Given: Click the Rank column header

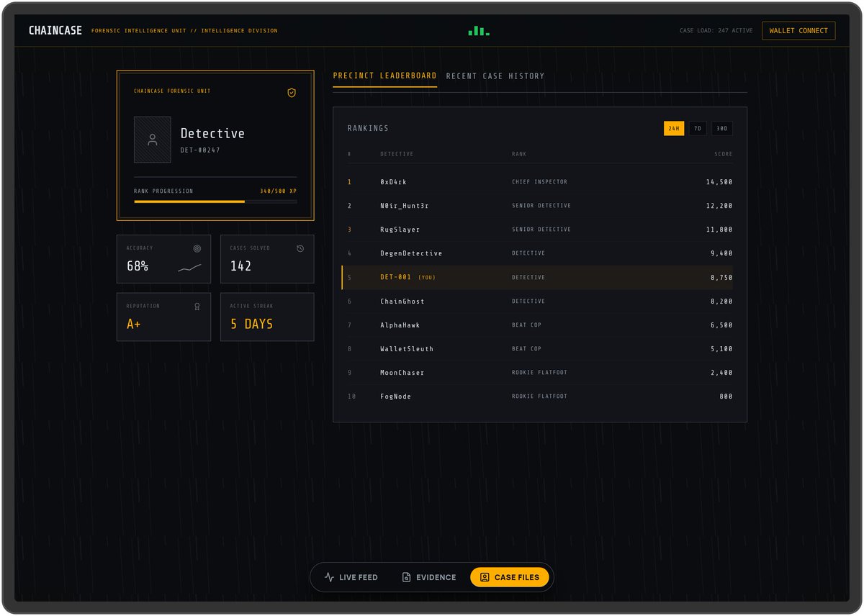Looking at the screenshot, I should pos(519,154).
